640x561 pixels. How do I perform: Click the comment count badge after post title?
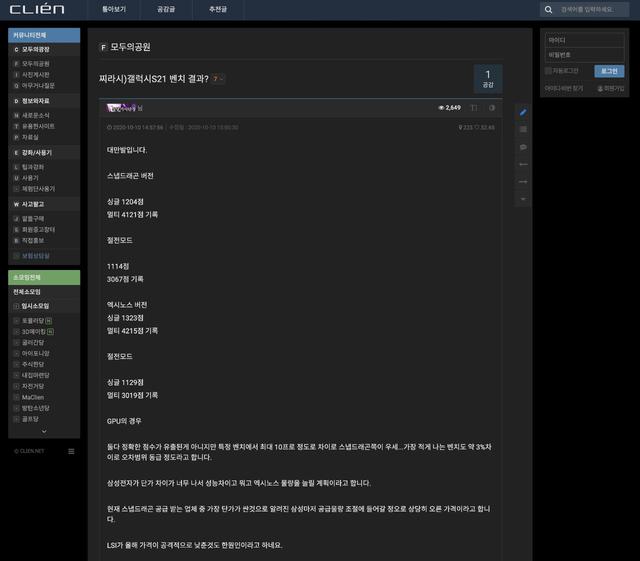[x=218, y=78]
